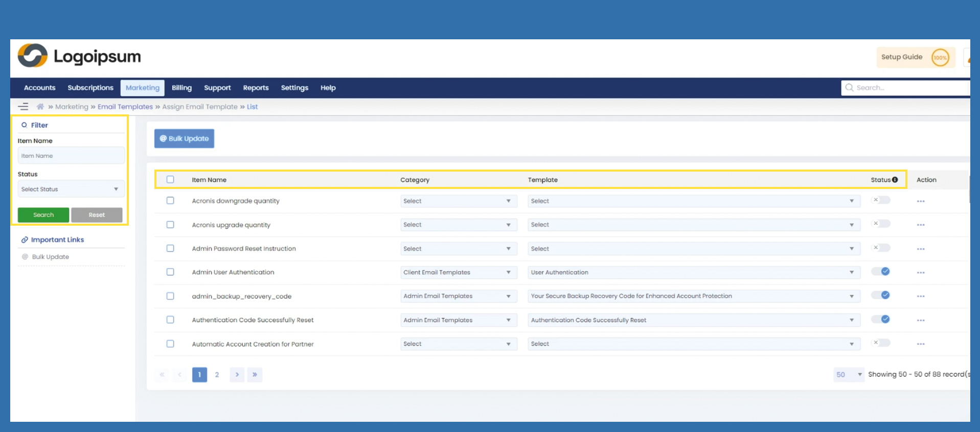Image resolution: width=980 pixels, height=432 pixels.
Task: Enable status toggle for Acronis upgrade quantity
Action: [x=881, y=224]
